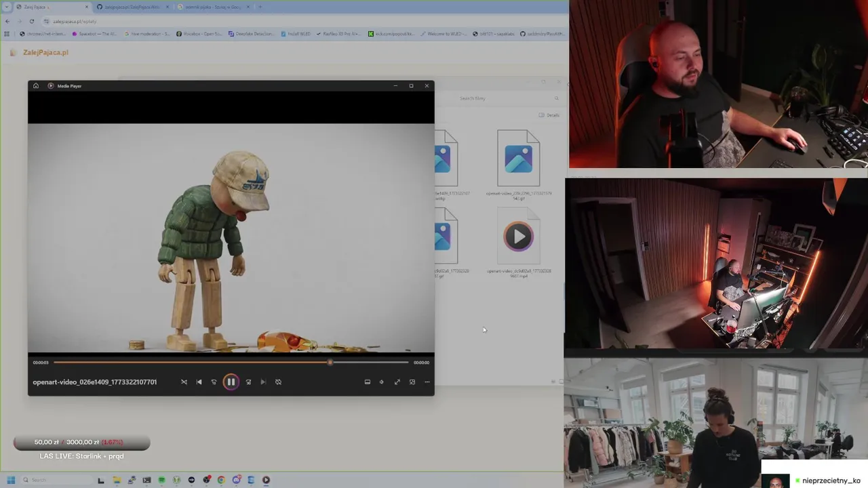Open the Voicebox bookmark
The width and height of the screenshot is (868, 488).
199,33
